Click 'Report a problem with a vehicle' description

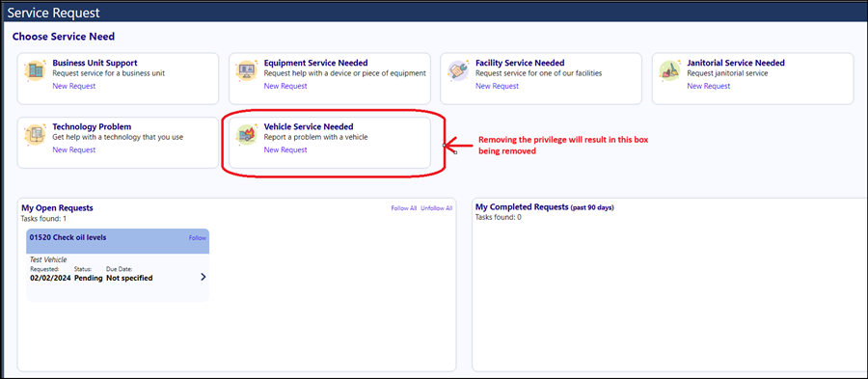(315, 137)
